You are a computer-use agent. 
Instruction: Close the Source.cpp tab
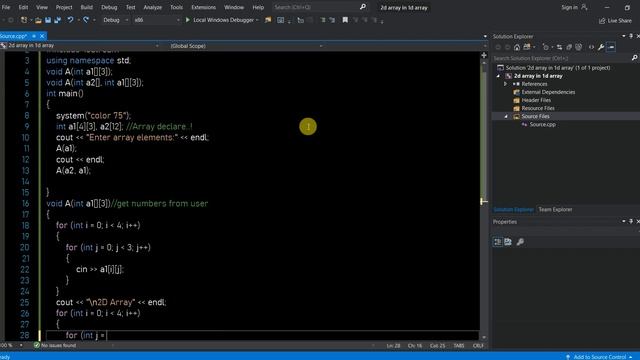42,36
